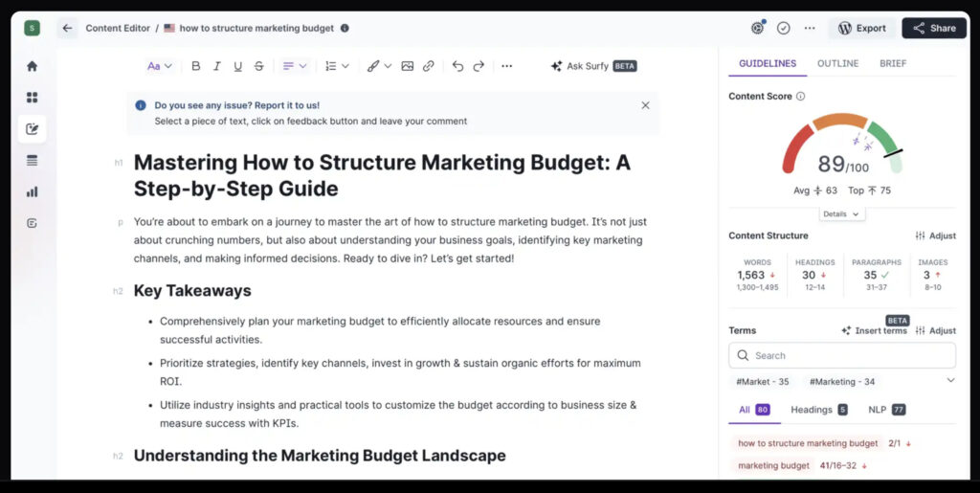Apply Italic formatting from the toolbar

click(x=217, y=66)
